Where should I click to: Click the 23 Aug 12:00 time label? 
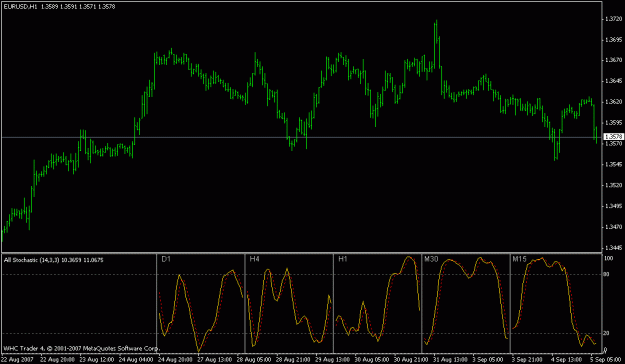coord(96,360)
